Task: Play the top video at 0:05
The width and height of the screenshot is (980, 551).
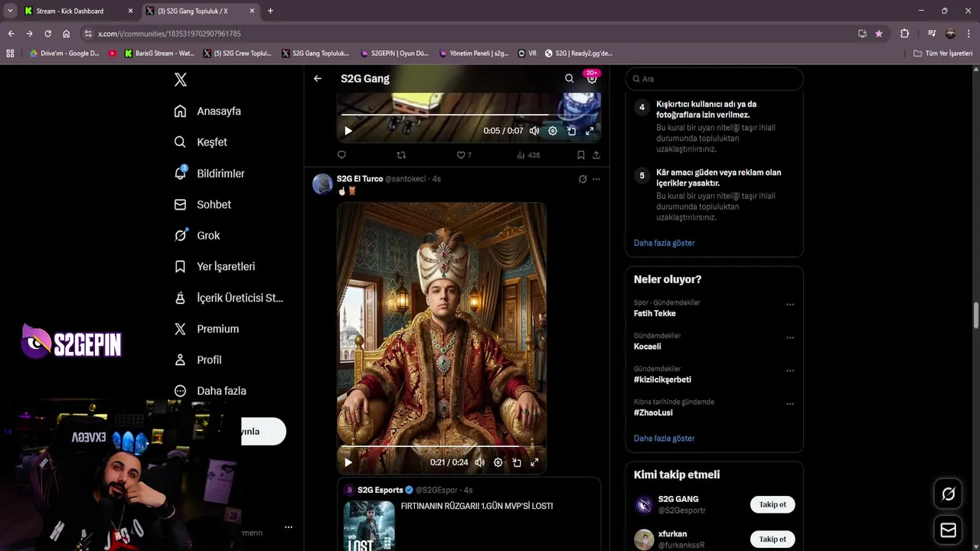Action: 348,131
